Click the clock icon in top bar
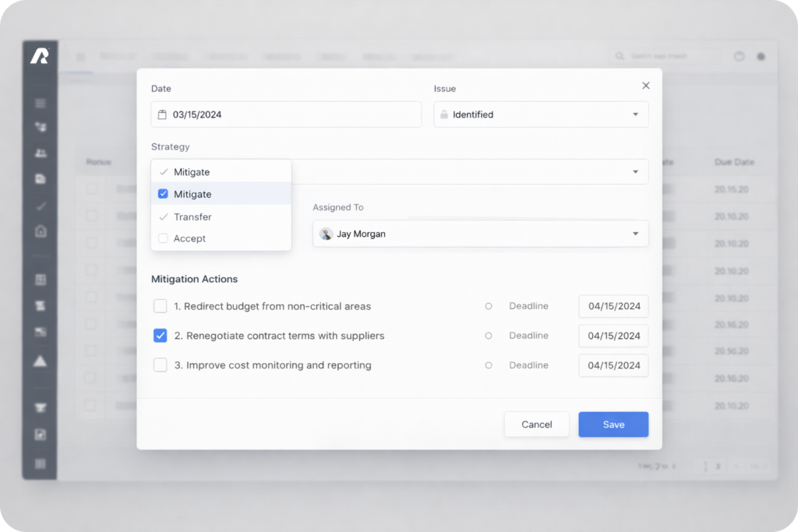 point(739,56)
